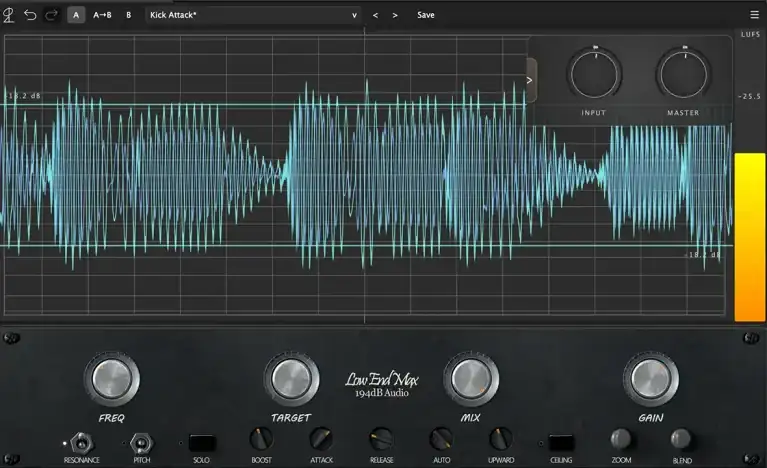The width and height of the screenshot is (767, 468).
Task: Toggle the SOLO button
Action: 202,443
